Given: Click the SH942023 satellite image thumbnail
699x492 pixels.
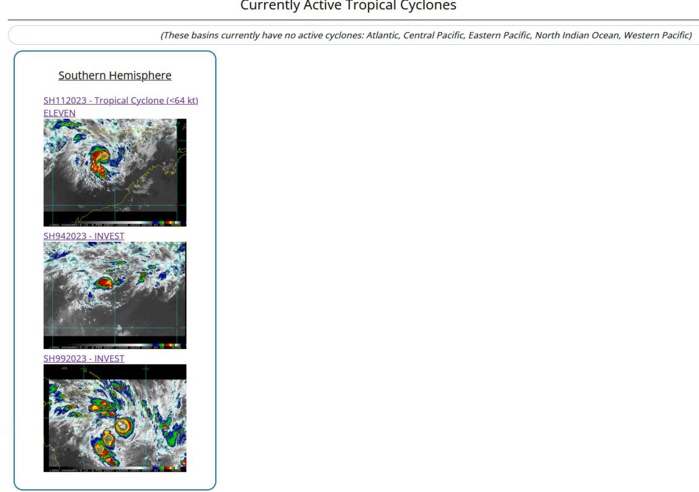Looking at the screenshot, I should coord(114,295).
